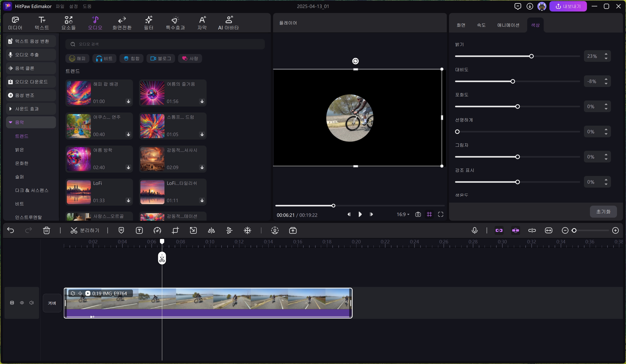Click the 내보내기 export button
626x364 pixels.
[x=568, y=6]
